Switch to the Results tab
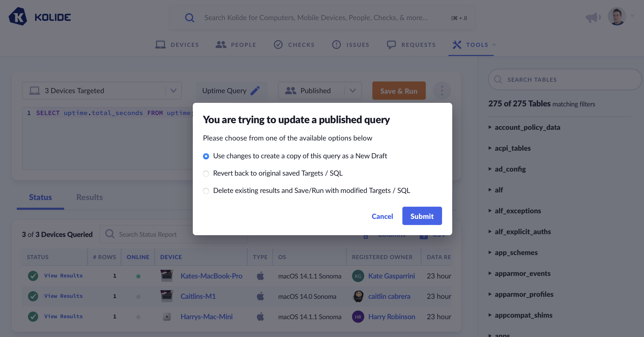Viewport: 644px width, 337px height. 90,197
